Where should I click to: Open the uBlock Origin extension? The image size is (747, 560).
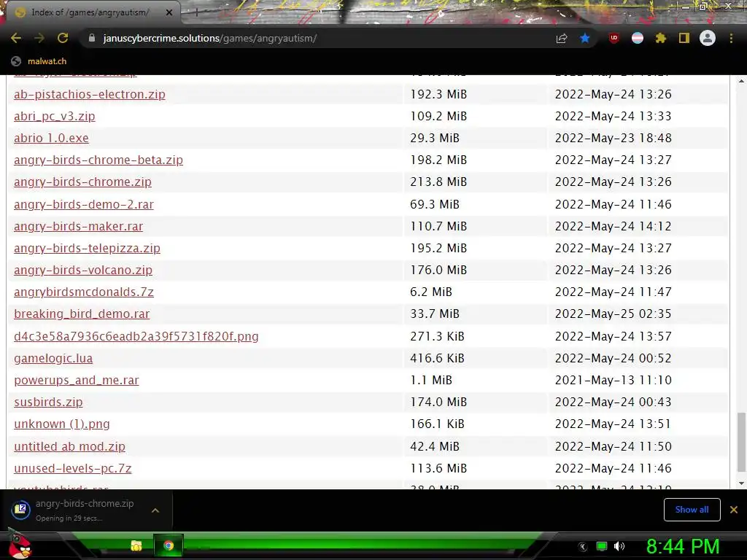pyautogui.click(x=614, y=38)
